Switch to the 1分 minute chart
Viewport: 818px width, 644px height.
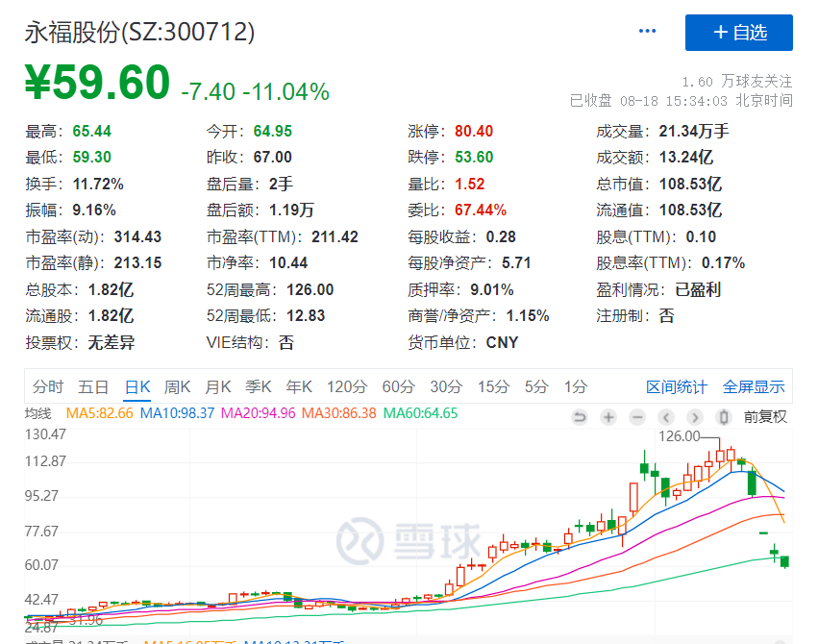point(575,387)
